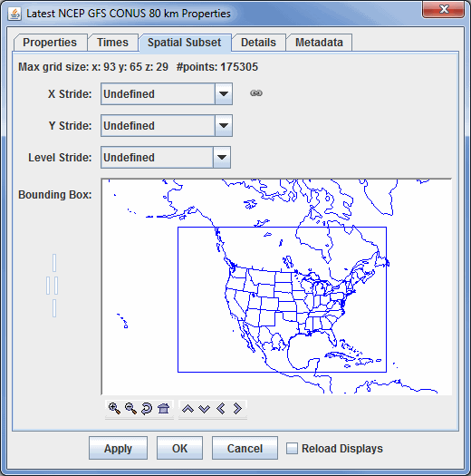Click inside the bounding box map
This screenshot has height=476, width=471.
276,287
